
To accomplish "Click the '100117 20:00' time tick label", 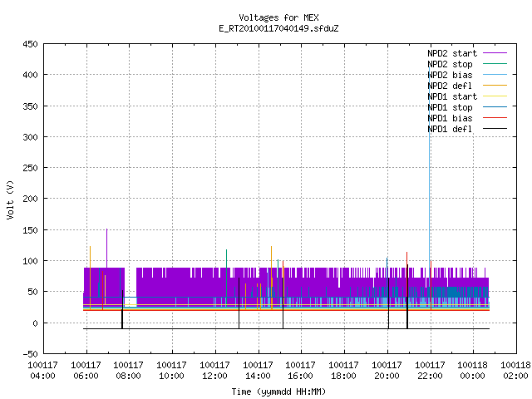I will point(387,370).
